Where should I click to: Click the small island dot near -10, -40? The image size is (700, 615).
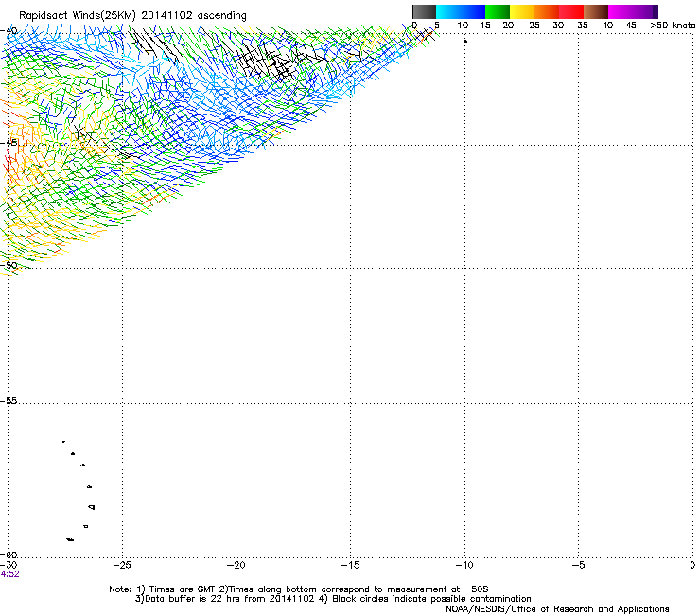[465, 41]
